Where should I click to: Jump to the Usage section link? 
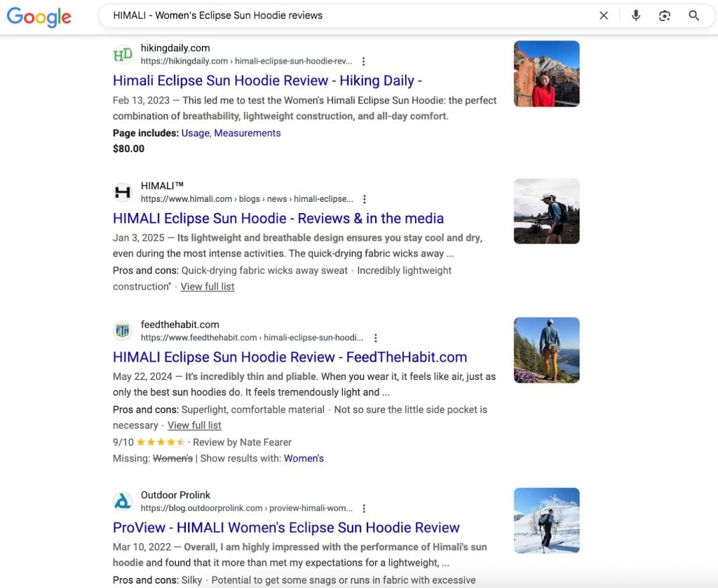[195, 133]
